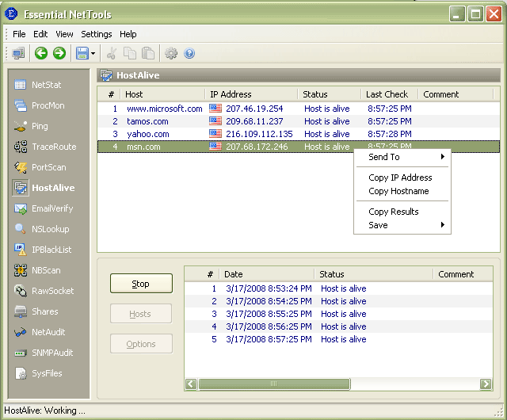Choose Copy IP Address from context menu

[x=402, y=178]
